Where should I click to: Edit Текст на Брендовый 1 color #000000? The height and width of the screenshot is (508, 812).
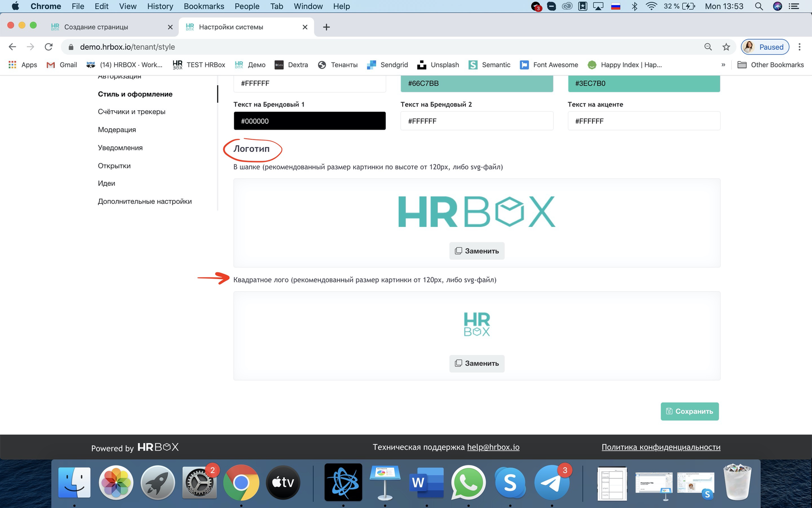[309, 121]
